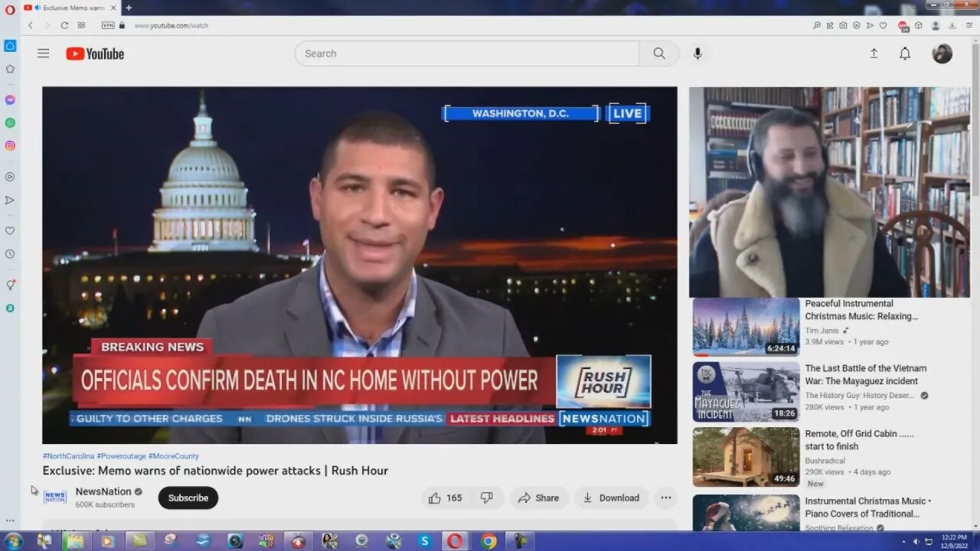
Task: Open YouTube notifications bell
Action: (x=905, y=54)
